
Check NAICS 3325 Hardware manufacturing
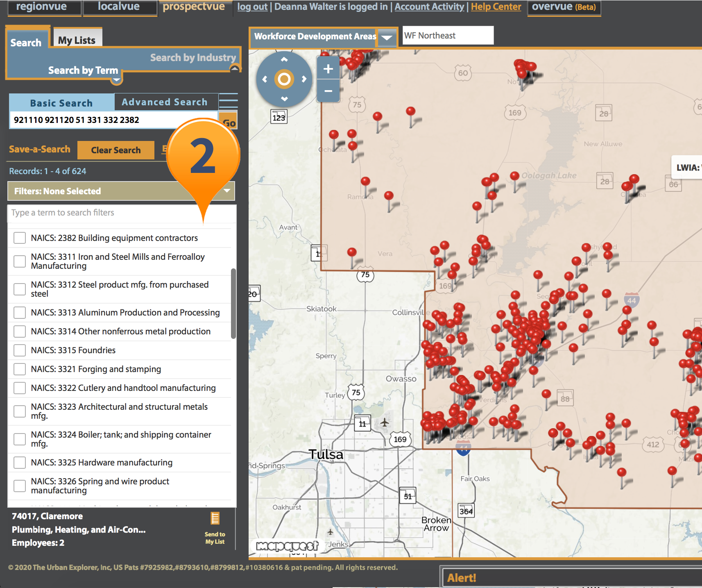[x=20, y=463]
